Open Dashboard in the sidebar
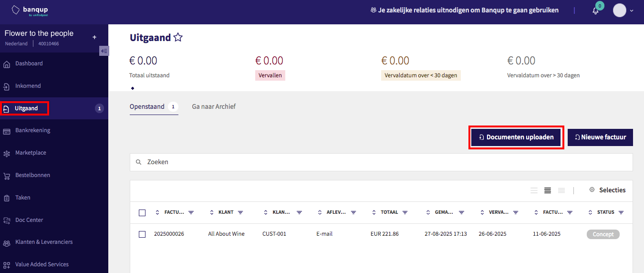This screenshot has height=273, width=644. pos(29,63)
